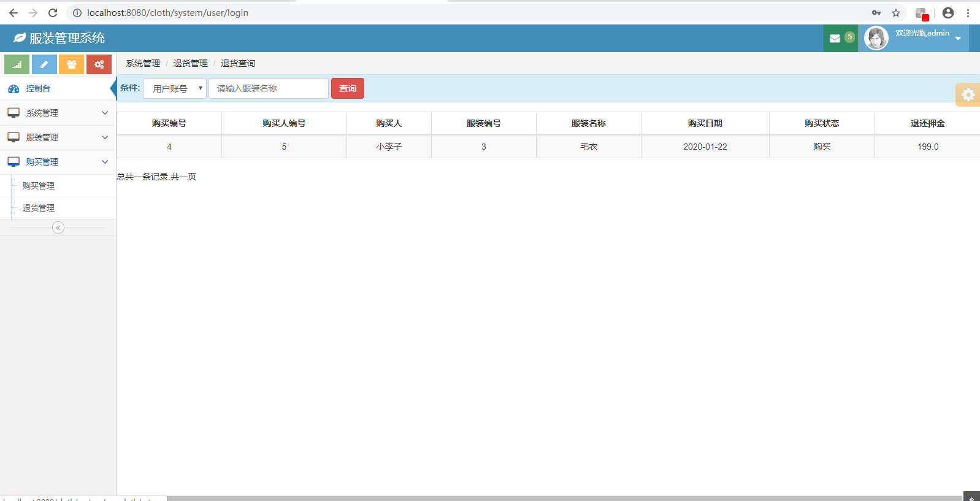Click the 购买编号 column header
Image resolution: width=980 pixels, height=501 pixels.
pyautogui.click(x=169, y=123)
